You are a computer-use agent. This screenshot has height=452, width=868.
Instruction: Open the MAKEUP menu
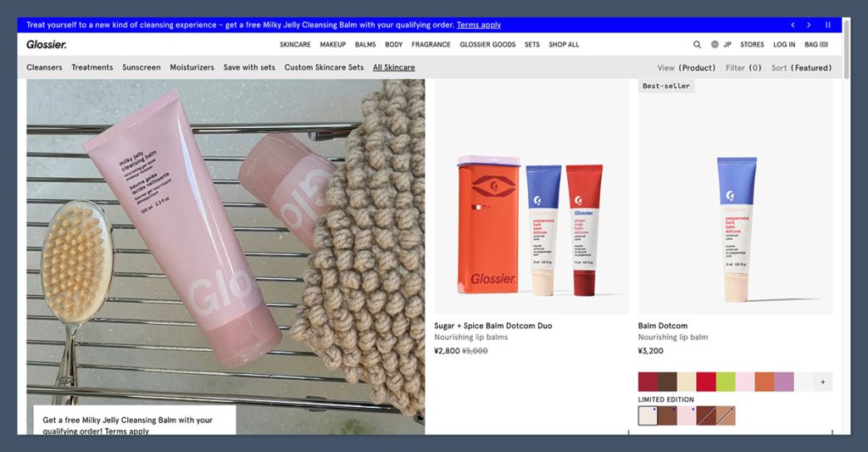pos(332,44)
